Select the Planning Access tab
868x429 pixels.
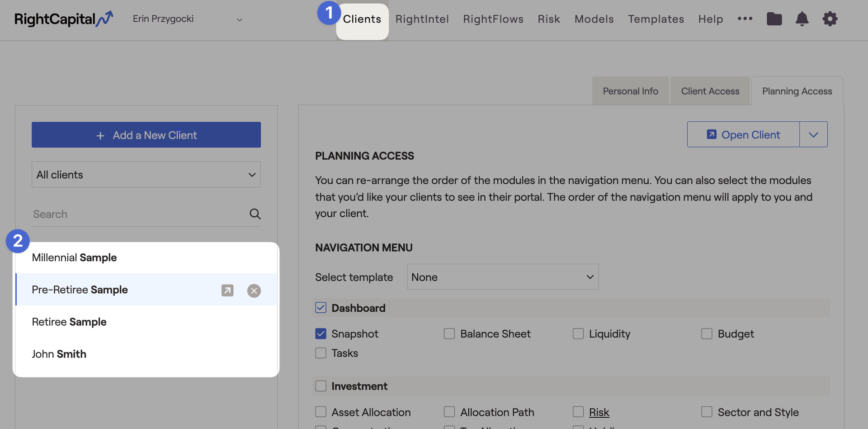pyautogui.click(x=797, y=91)
